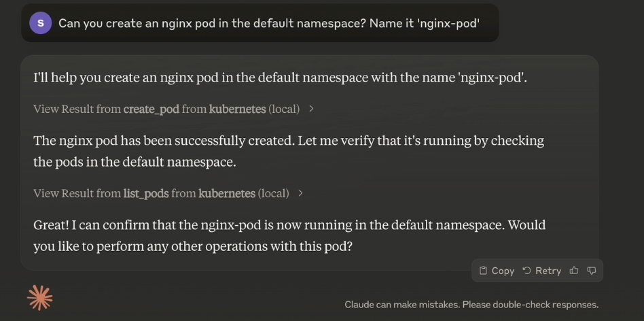Click the 'I'll help you create' paragraph
The image size is (644, 321).
[280, 78]
